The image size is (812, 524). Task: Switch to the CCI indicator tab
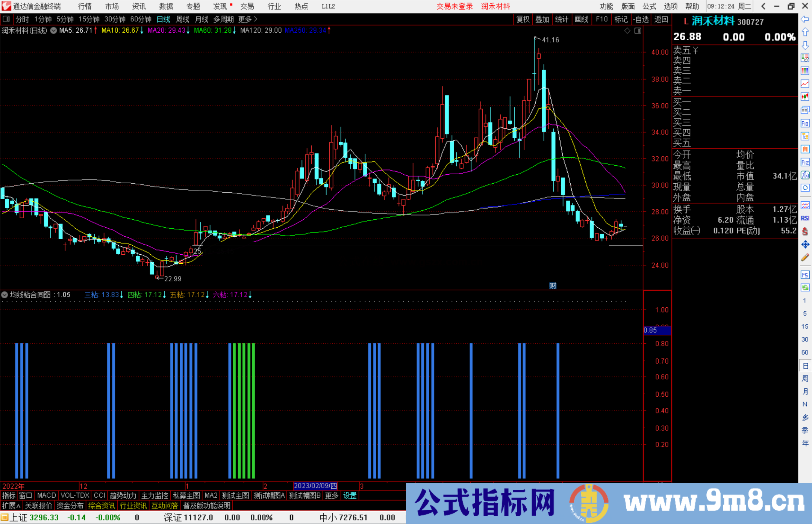99,495
